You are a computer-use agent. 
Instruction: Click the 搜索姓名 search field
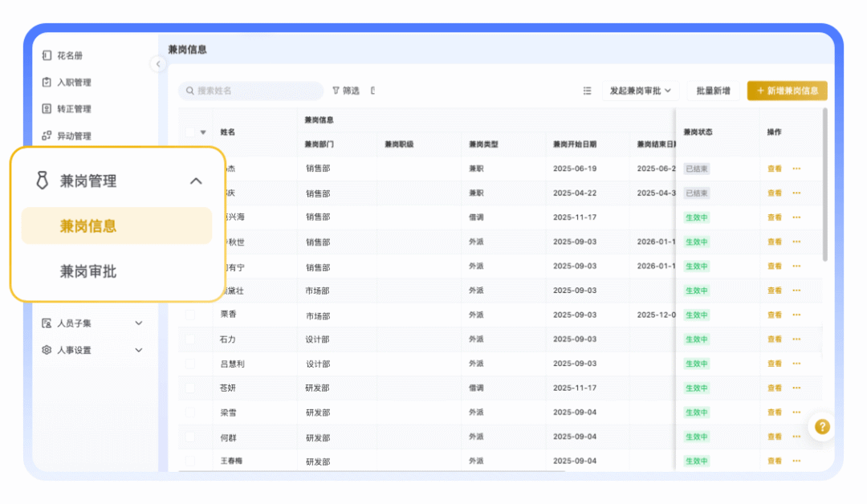250,91
